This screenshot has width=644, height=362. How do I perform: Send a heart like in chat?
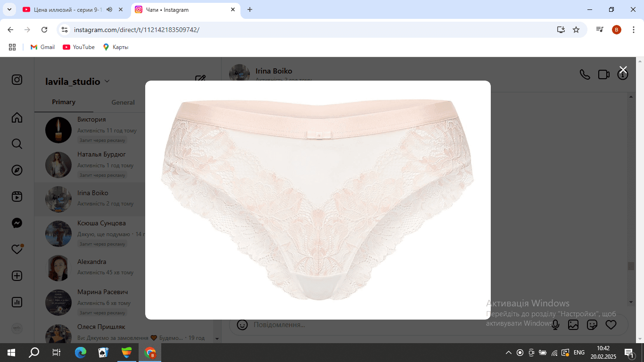click(x=611, y=325)
